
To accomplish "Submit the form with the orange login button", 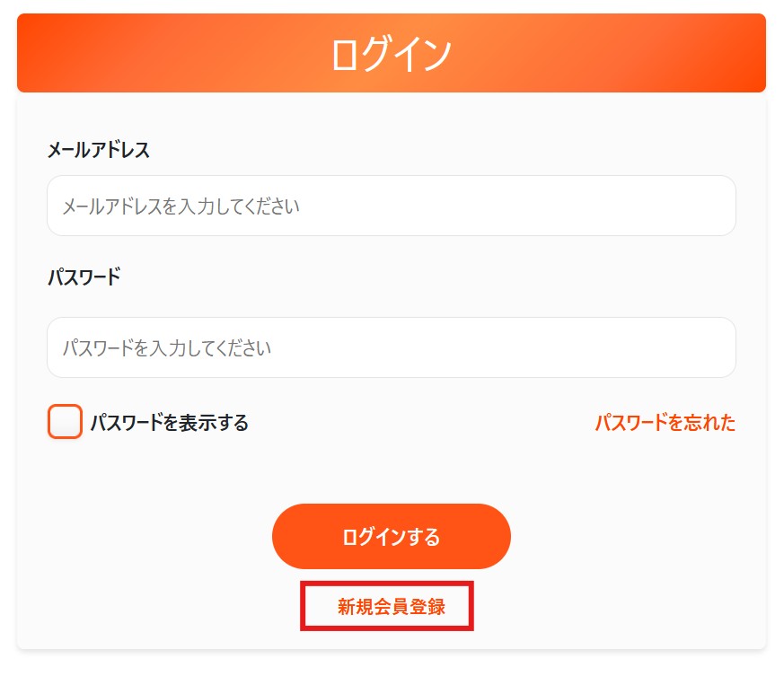I will click(x=391, y=537).
